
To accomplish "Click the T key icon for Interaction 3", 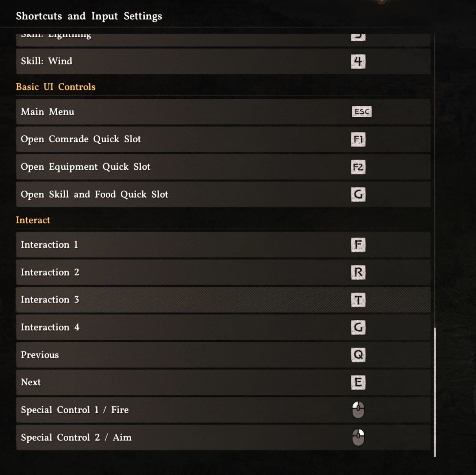I will click(358, 300).
